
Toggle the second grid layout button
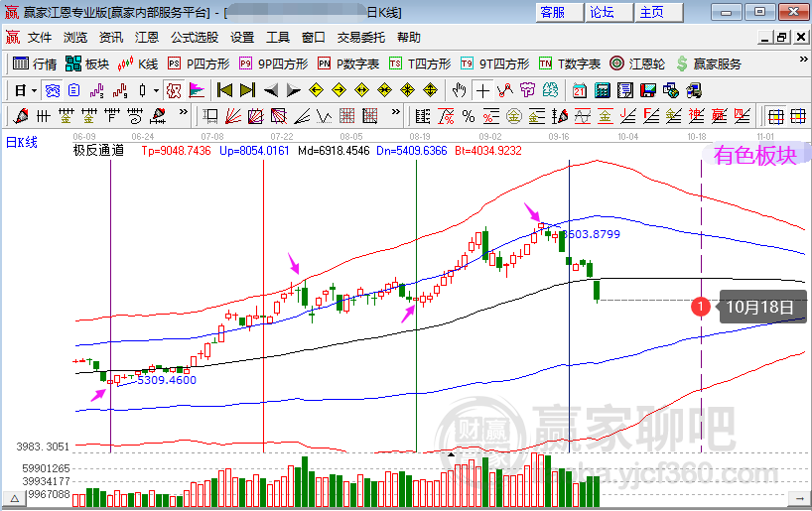tap(798, 116)
